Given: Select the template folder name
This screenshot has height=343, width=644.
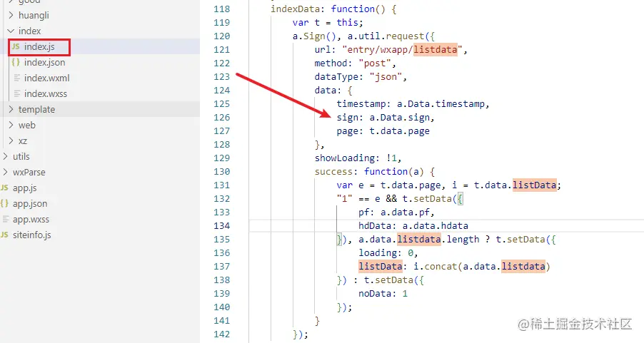Looking at the screenshot, I should click(36, 109).
